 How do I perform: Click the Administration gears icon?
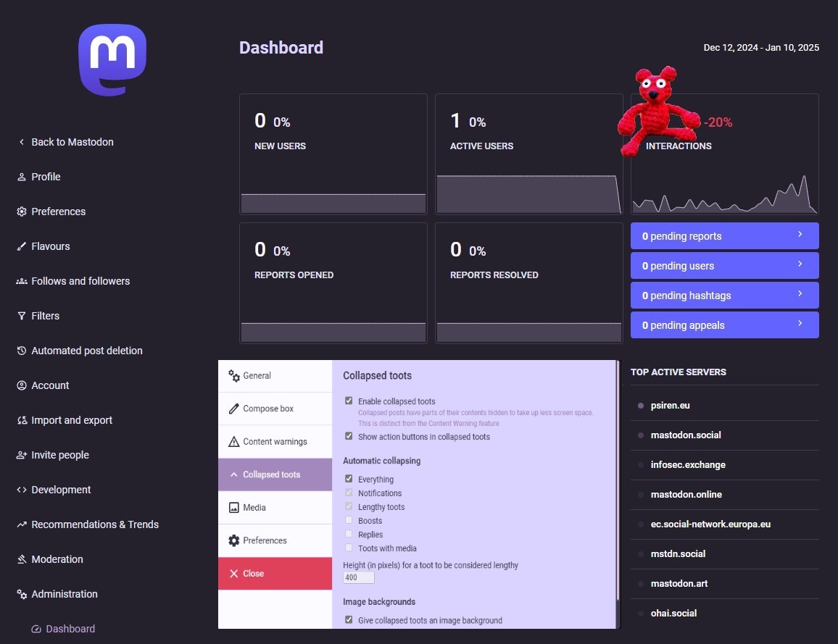[21, 594]
